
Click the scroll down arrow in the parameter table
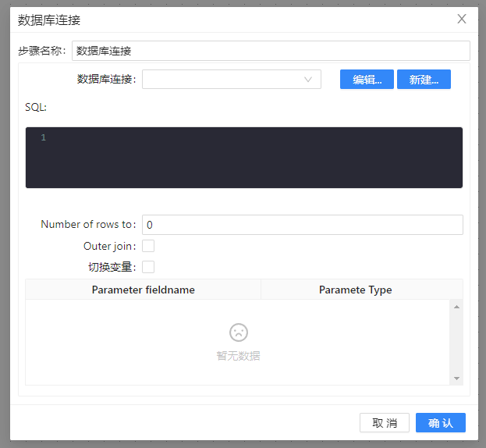[456, 378]
